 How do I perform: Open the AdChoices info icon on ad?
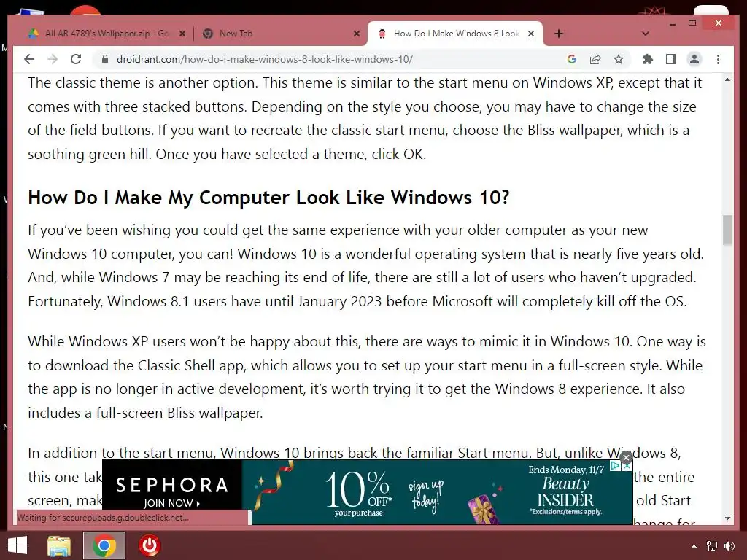tap(615, 465)
